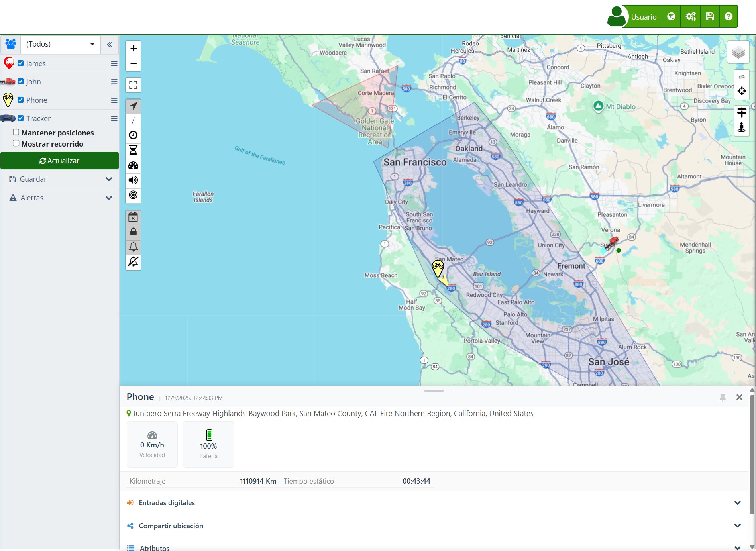Click the details panel vertical scrollbar
Viewport: 756px width, 551px height.
tap(752, 454)
